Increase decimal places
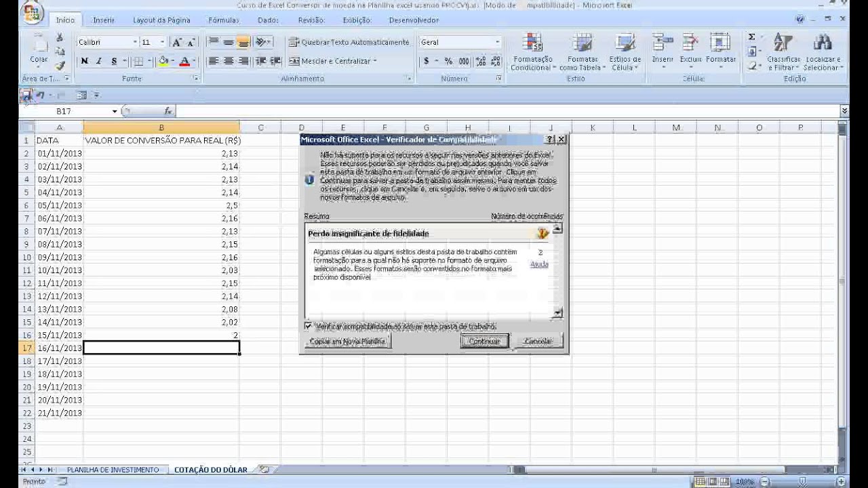 tap(481, 61)
